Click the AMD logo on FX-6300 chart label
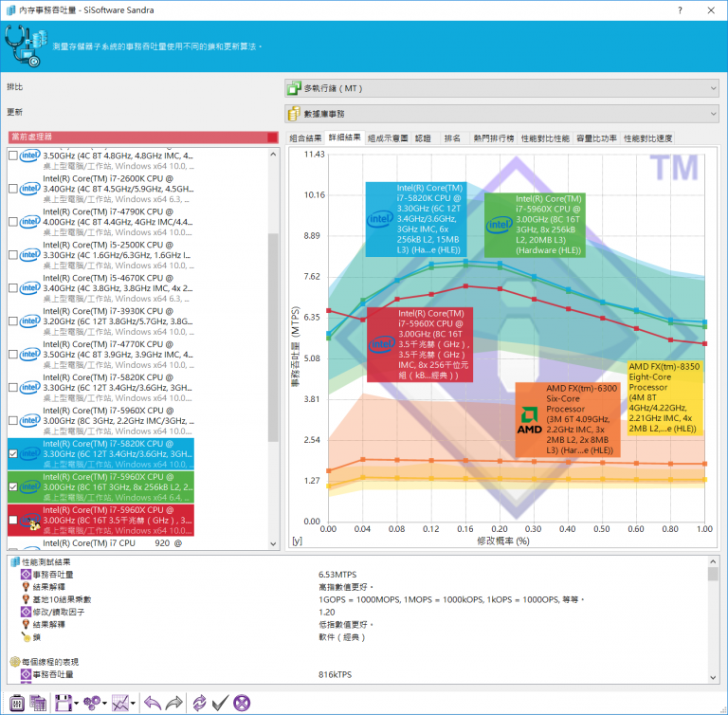The height and width of the screenshot is (715, 728). 529,420
